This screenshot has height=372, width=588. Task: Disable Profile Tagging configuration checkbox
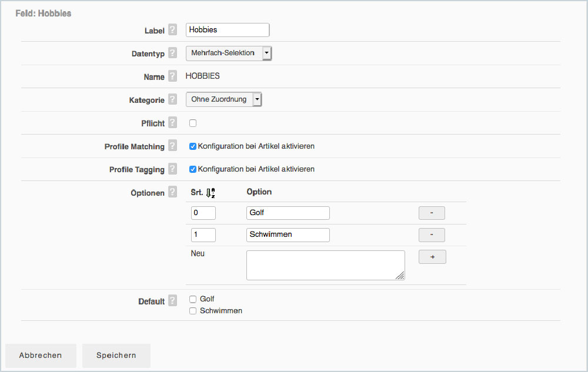pyautogui.click(x=193, y=169)
